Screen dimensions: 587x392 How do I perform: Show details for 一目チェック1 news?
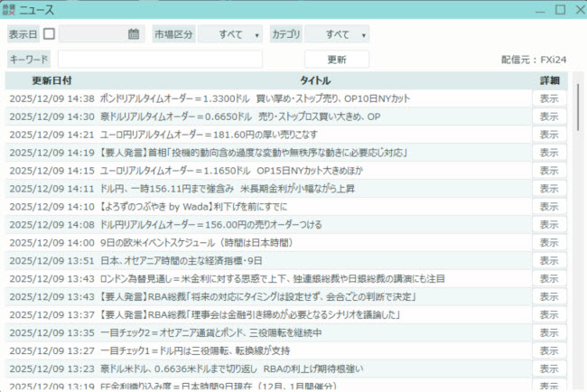tap(549, 350)
